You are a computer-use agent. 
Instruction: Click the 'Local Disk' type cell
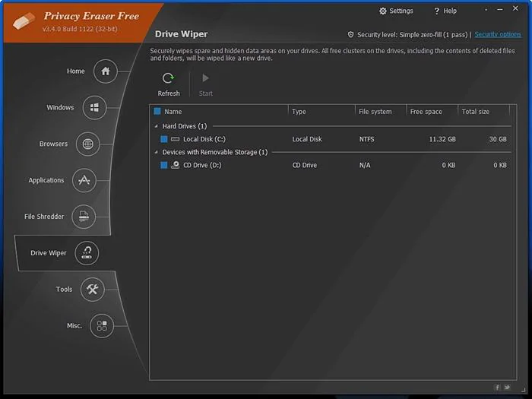[x=307, y=139]
